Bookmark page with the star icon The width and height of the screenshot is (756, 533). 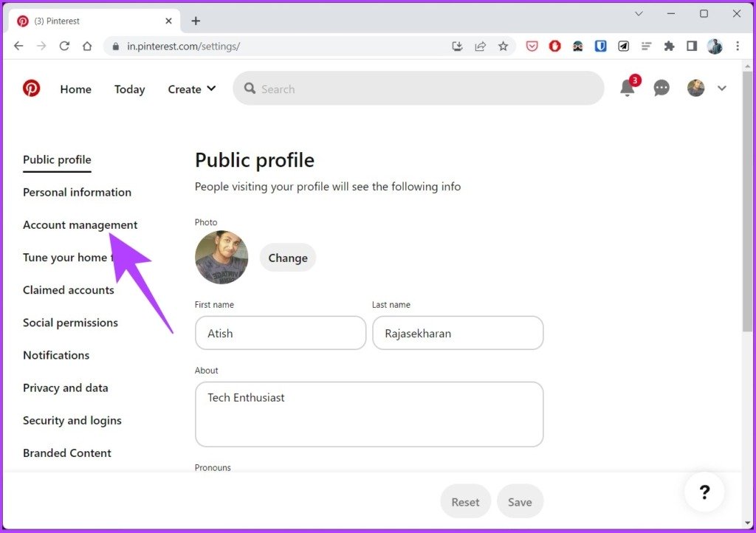coord(503,47)
